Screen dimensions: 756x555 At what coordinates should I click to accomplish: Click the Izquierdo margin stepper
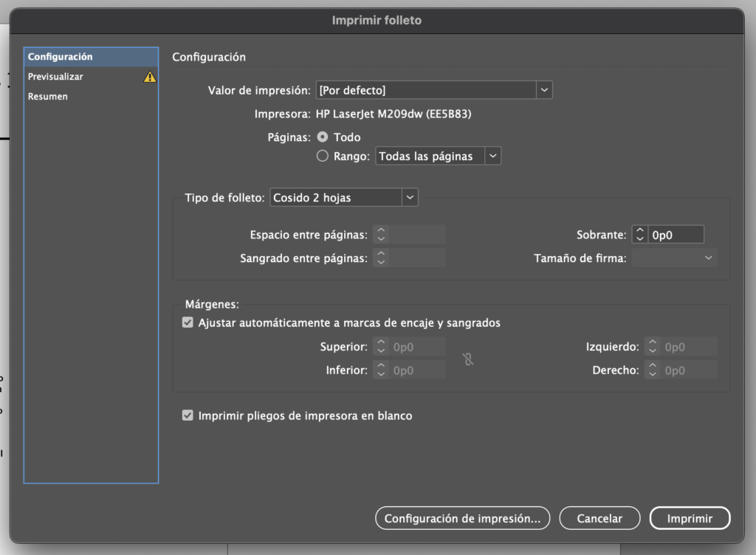click(653, 347)
